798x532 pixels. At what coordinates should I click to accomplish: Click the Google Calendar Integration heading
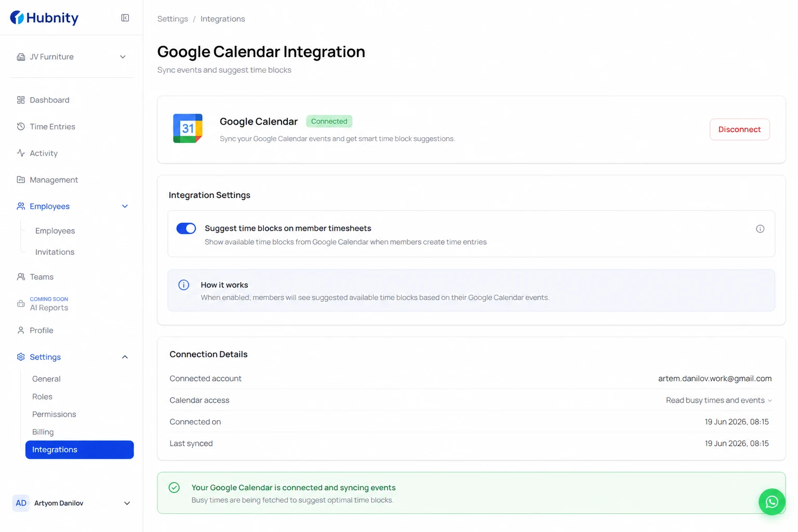(x=261, y=51)
